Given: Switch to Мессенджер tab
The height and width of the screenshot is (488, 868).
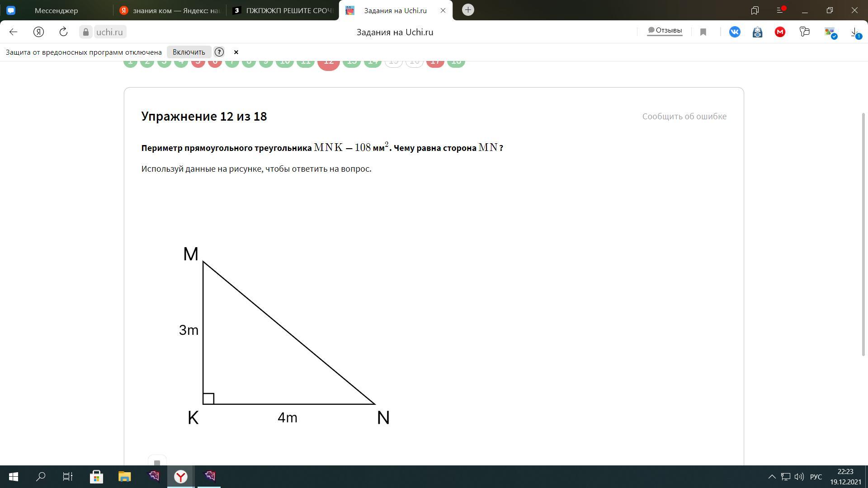Looking at the screenshot, I should pos(56,10).
